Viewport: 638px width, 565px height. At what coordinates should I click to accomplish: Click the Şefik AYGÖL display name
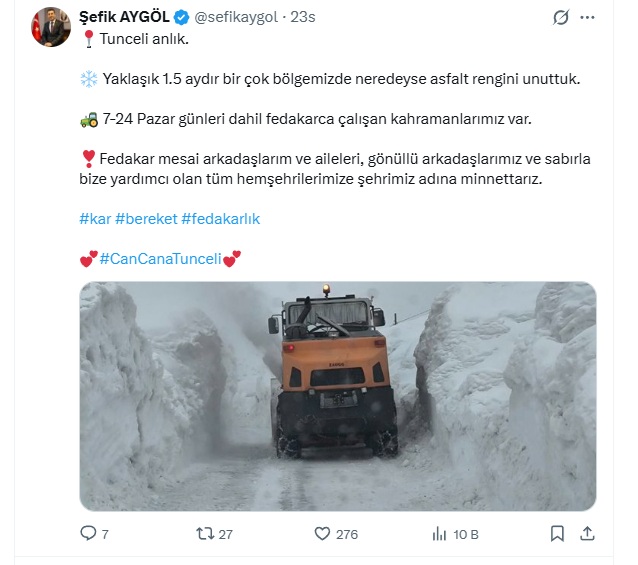[x=124, y=17]
